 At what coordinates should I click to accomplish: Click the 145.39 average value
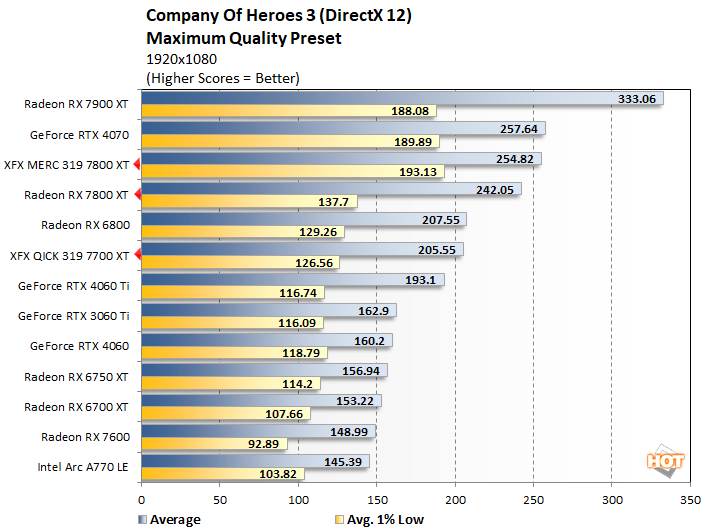pyautogui.click(x=343, y=462)
